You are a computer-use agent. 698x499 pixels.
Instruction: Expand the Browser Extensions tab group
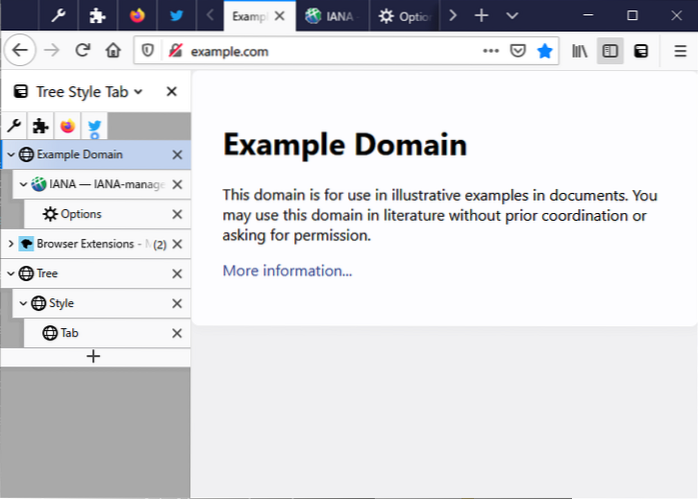[x=11, y=244]
